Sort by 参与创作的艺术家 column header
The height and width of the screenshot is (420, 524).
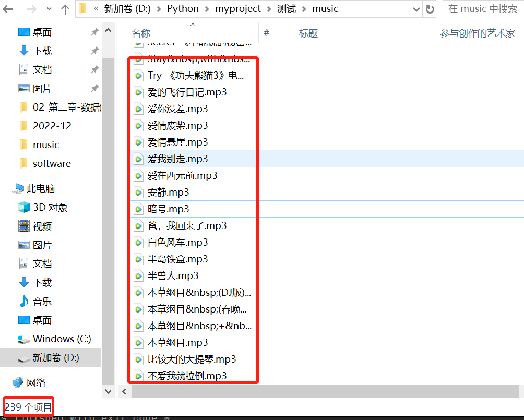(x=477, y=33)
